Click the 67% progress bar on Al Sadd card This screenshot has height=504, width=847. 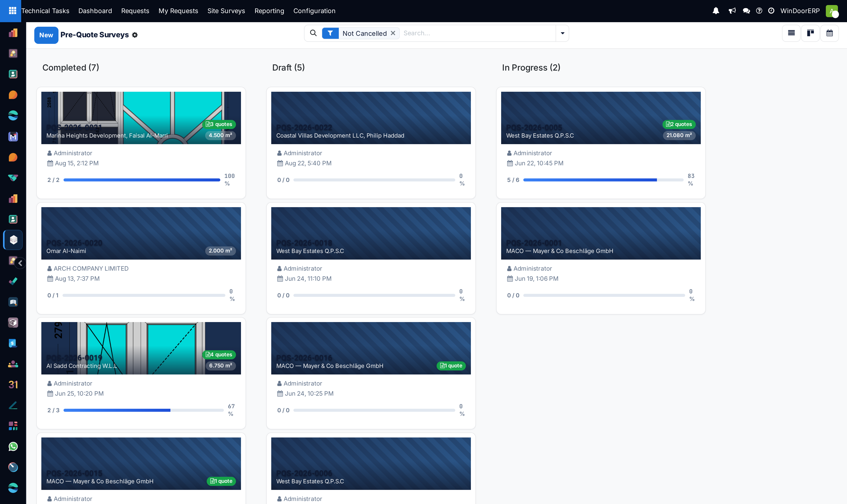pyautogui.click(x=143, y=410)
